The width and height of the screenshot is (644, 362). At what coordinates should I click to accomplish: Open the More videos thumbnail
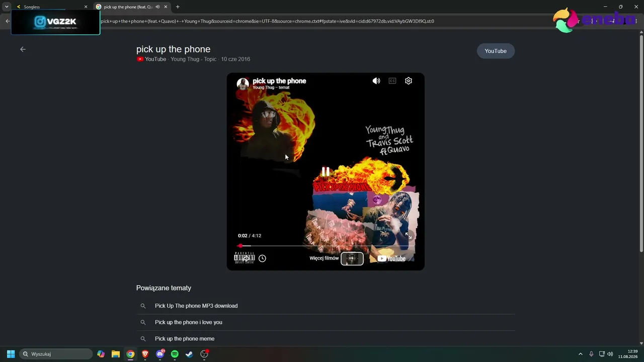tap(352, 258)
